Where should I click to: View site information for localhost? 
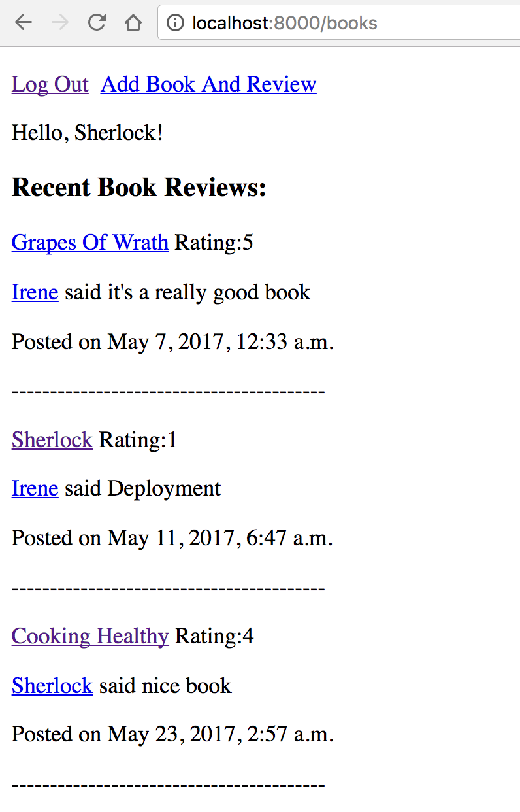coord(175,24)
